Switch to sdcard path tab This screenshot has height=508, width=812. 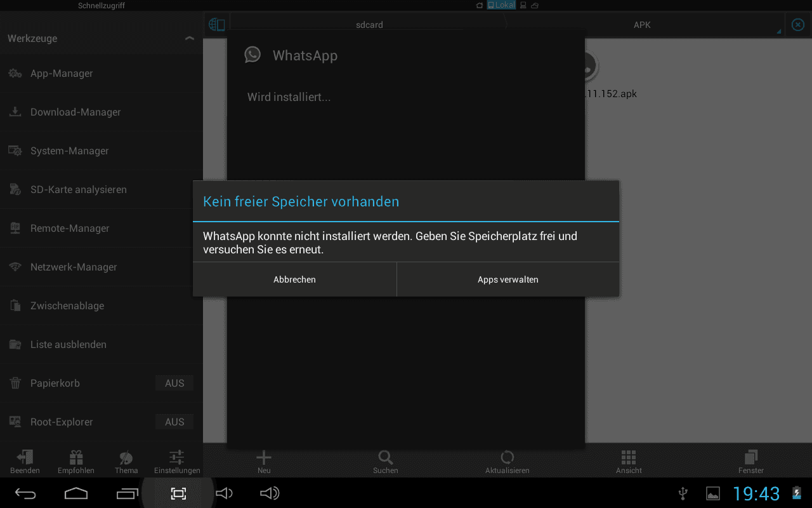coord(369,25)
